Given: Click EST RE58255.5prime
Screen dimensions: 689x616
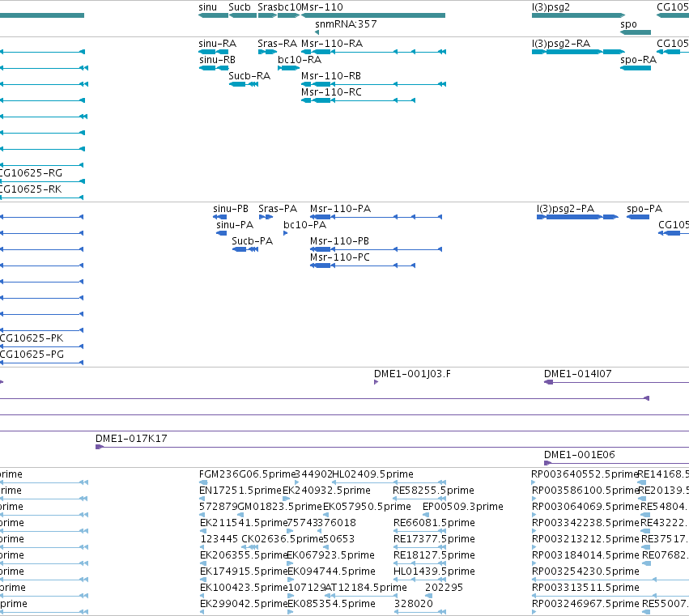Looking at the screenshot, I should point(433,491).
